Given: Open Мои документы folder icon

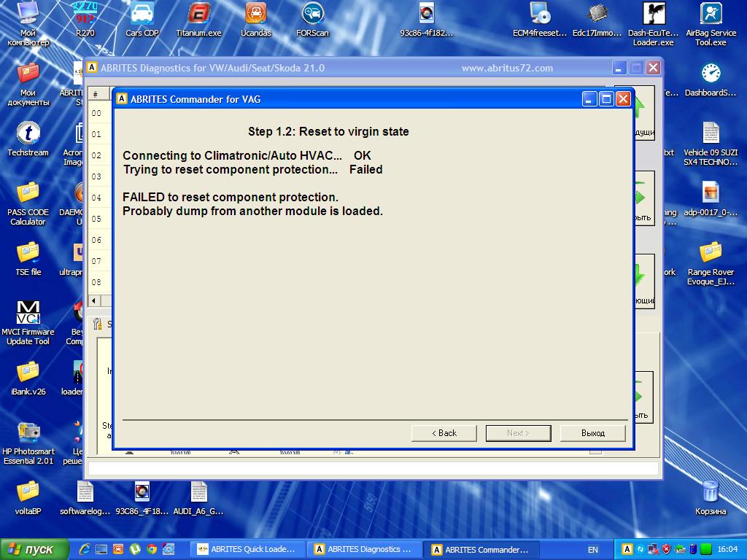Looking at the screenshot, I should 28,85.
